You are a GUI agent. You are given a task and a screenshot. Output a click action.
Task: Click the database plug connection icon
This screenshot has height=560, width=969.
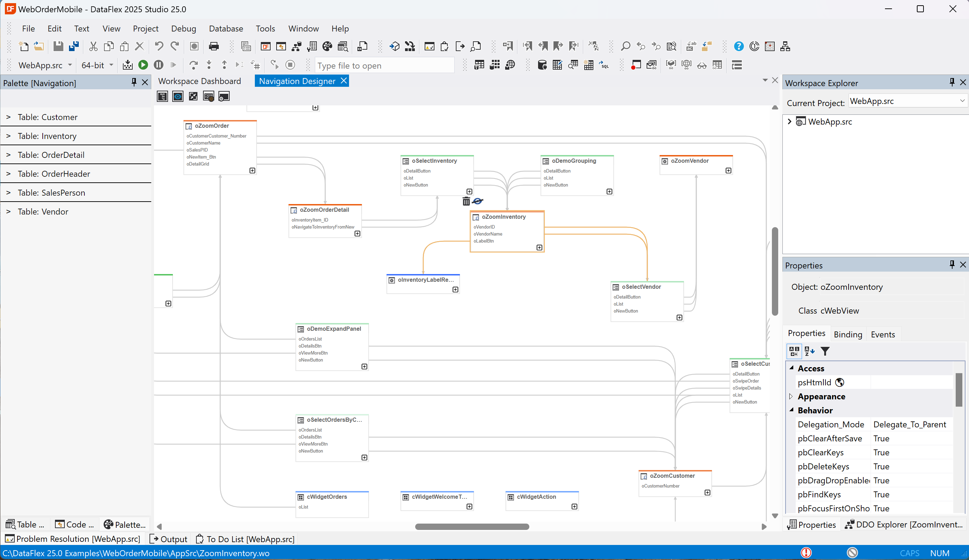click(542, 65)
